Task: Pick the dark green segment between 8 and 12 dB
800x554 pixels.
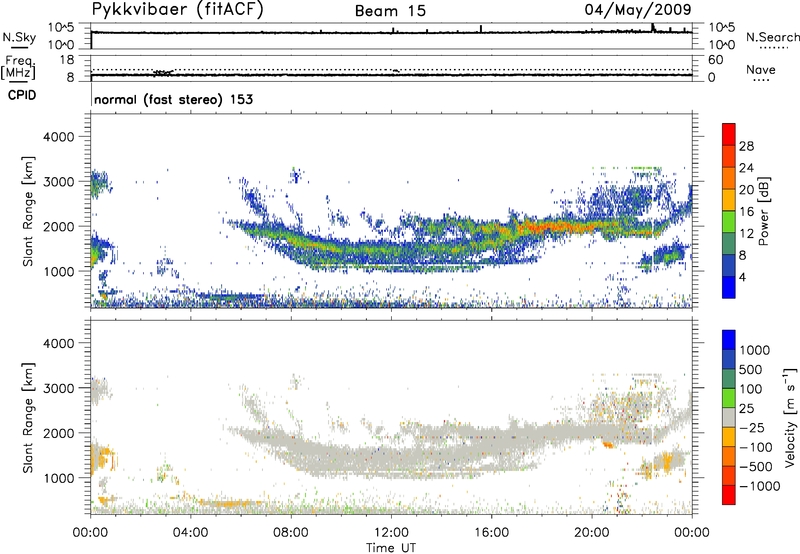Action: [x=729, y=243]
